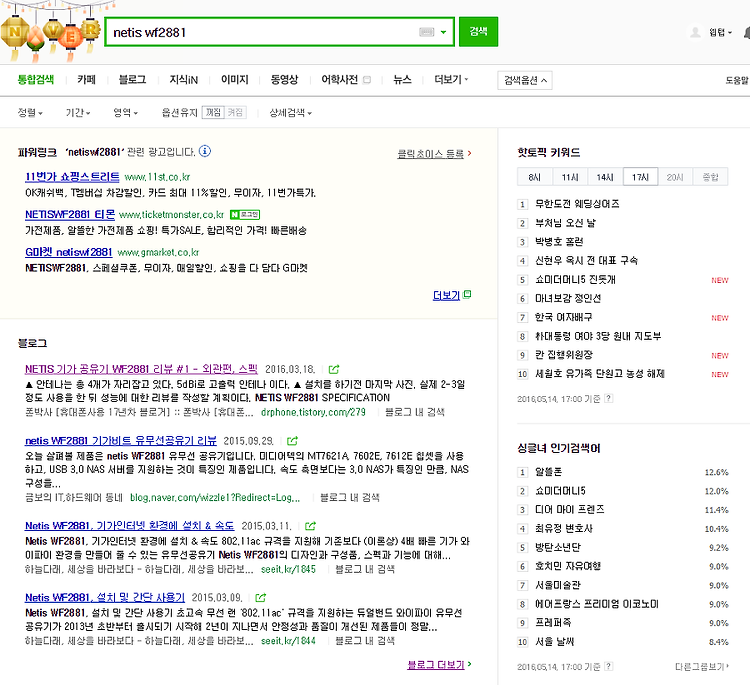Click help icon beside hot topic 17:00 기준

point(608,398)
